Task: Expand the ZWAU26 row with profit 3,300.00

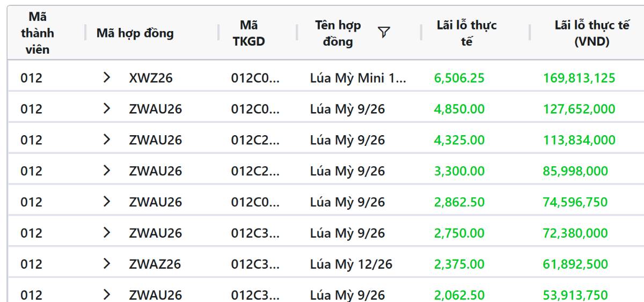Action: (107, 171)
